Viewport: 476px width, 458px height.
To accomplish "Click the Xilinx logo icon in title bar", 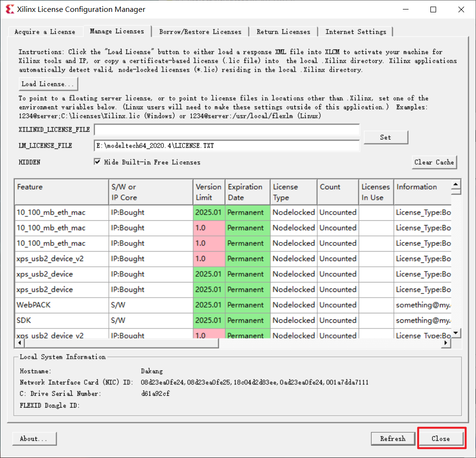I will click(x=10, y=9).
